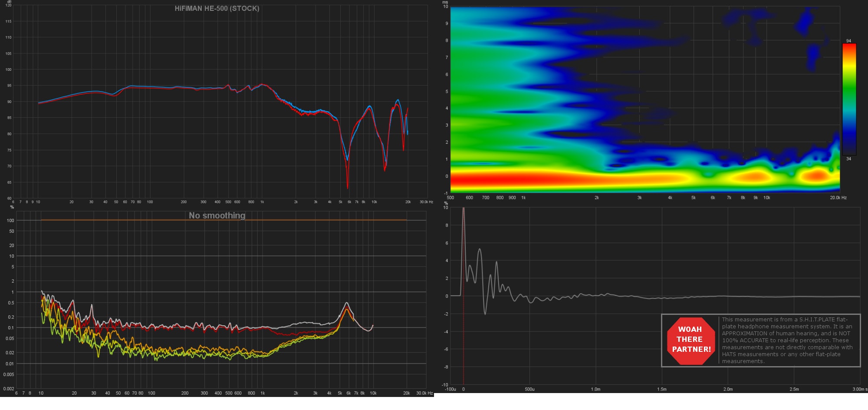Click the deepest red notch near 6k
Screen dimensions: 868x410
[x=348, y=187]
